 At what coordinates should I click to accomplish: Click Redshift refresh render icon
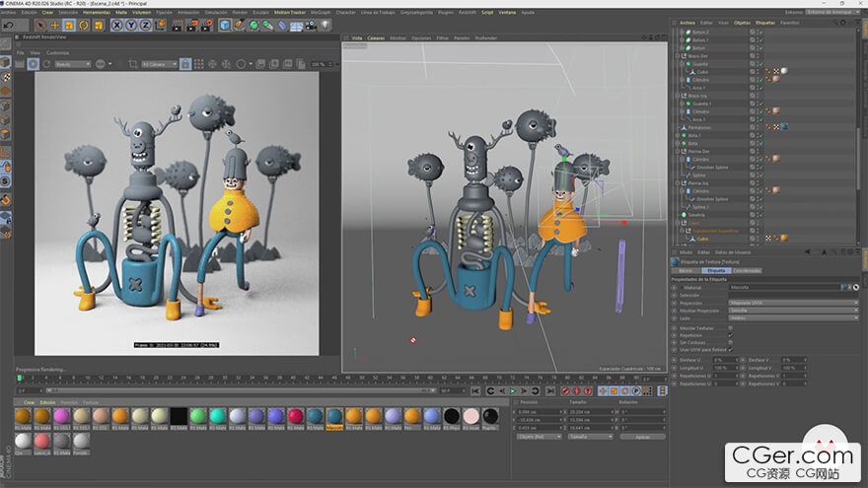46,64
